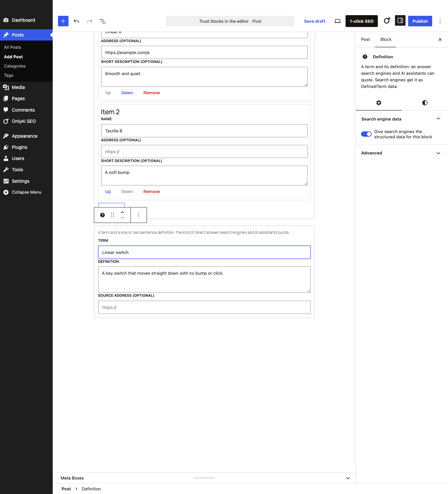Open the block inserter plus button
The image size is (448, 494).
coord(63,21)
